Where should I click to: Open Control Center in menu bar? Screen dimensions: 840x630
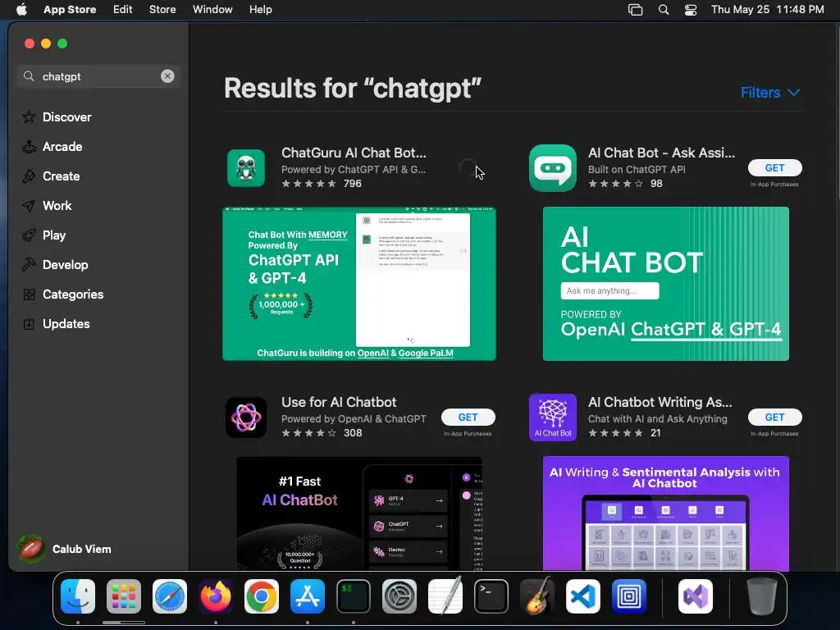[x=691, y=10]
